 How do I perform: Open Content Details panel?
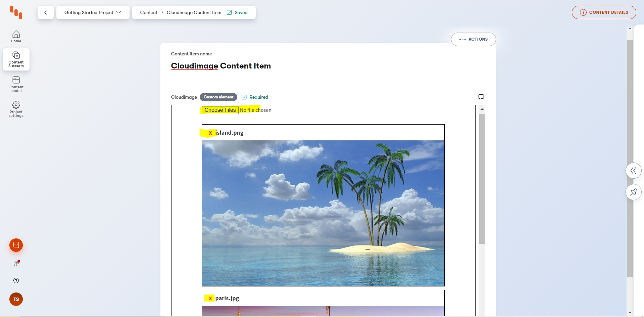[604, 12]
